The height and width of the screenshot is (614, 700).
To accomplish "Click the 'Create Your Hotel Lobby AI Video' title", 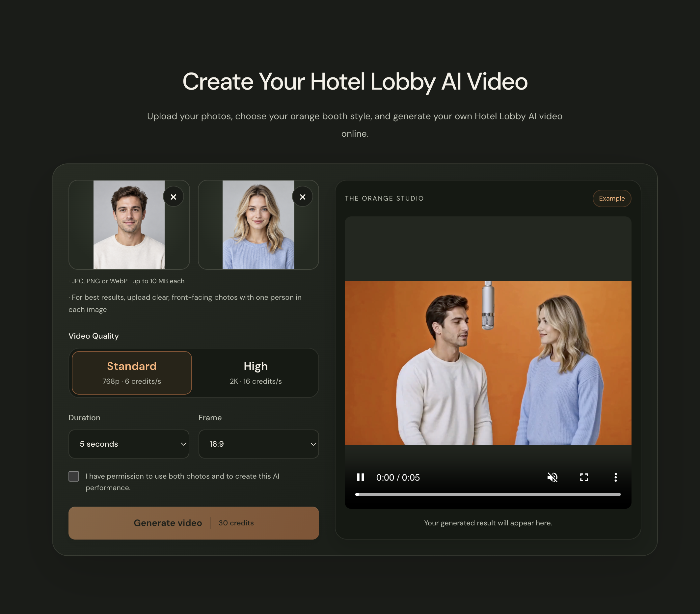I will click(x=355, y=82).
